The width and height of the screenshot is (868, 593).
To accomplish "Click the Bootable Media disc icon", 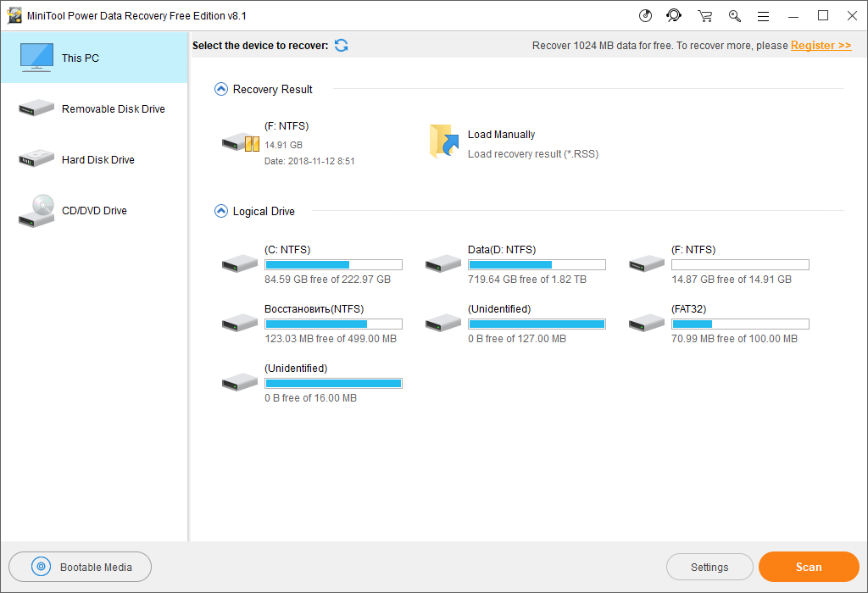I will [x=41, y=567].
